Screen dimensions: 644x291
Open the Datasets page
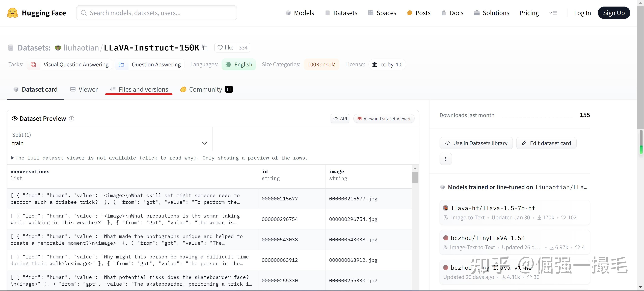[x=341, y=13]
